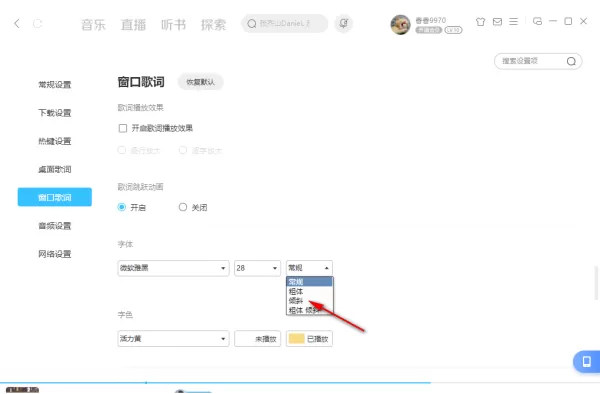This screenshot has width=600, height=394.
Task: Select the 逐字放大 radio option
Action: [183, 150]
